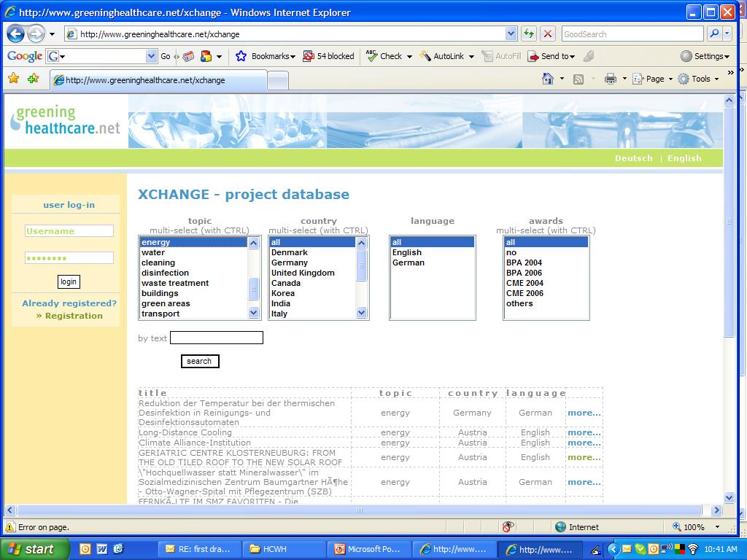Open the search provider dropdown arrow
747x560 pixels.
(x=727, y=34)
